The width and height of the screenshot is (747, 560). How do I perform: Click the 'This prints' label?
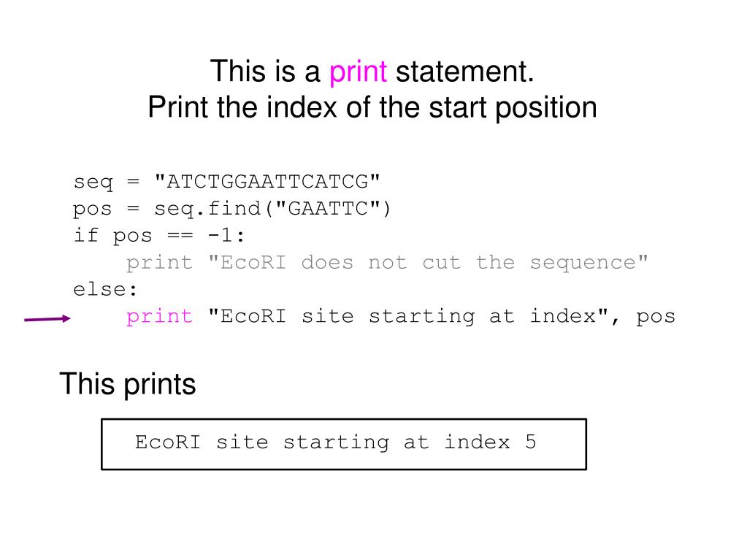point(128,384)
